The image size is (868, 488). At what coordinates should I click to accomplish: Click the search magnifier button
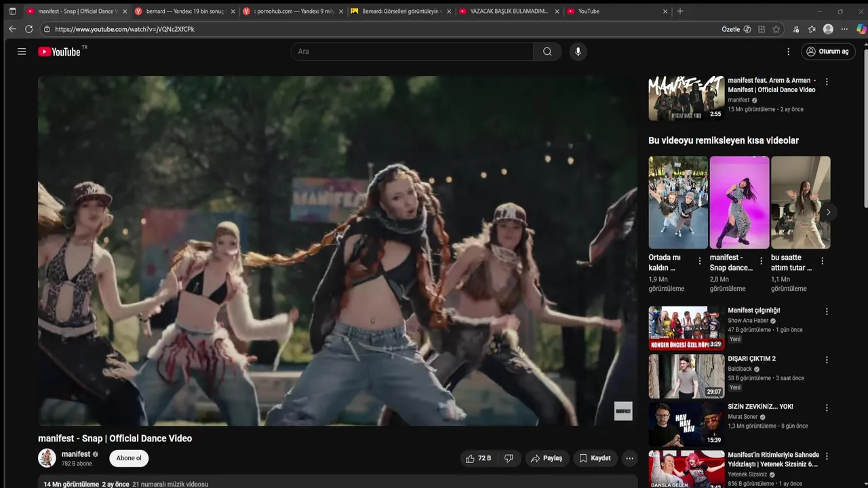pyautogui.click(x=547, y=52)
